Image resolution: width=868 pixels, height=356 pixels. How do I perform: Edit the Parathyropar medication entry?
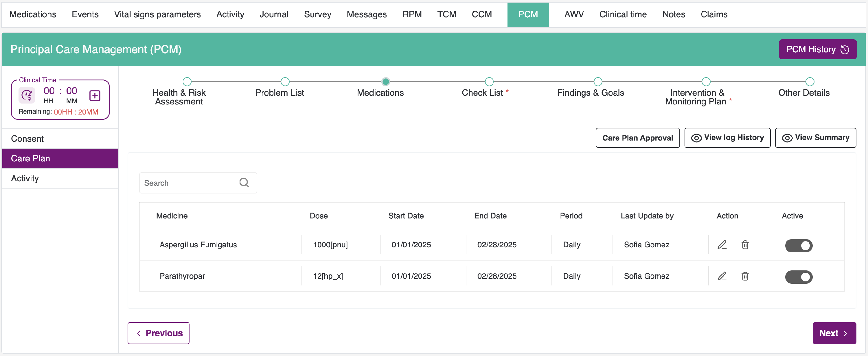(722, 276)
